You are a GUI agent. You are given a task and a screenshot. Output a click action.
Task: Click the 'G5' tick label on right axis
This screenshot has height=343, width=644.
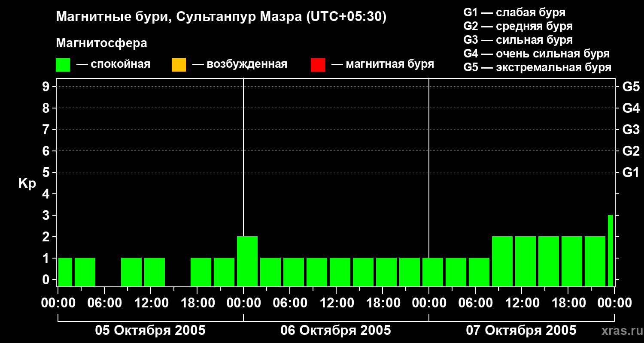[x=631, y=87]
